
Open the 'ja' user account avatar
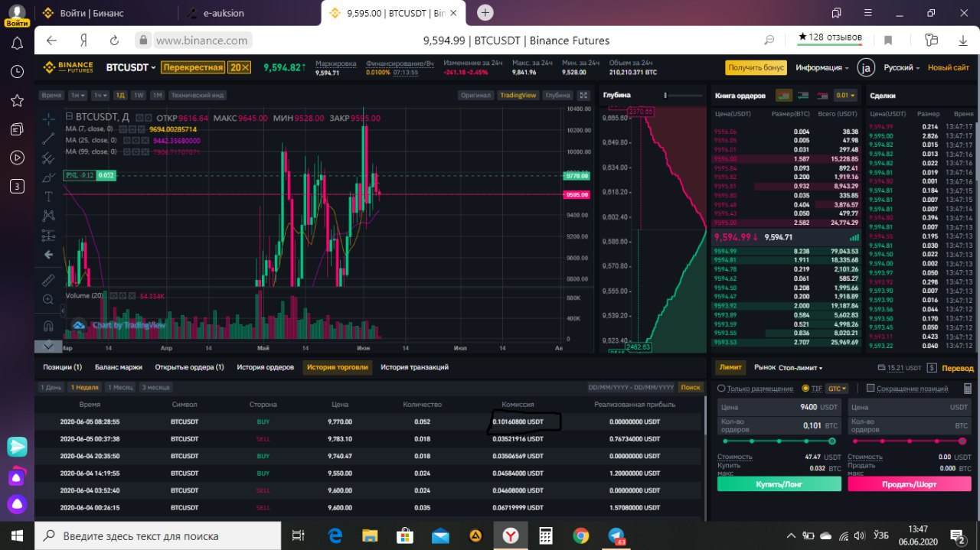866,67
